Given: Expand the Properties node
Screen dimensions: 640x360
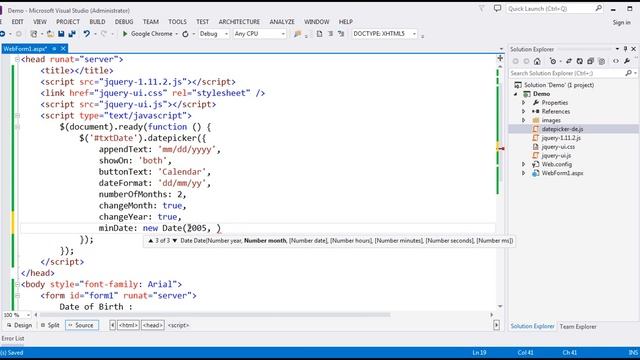Looking at the screenshot, I should (524, 103).
